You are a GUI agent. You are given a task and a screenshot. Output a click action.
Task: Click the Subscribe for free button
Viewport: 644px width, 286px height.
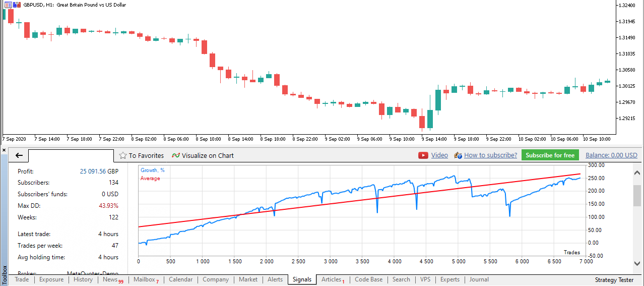(x=550, y=155)
